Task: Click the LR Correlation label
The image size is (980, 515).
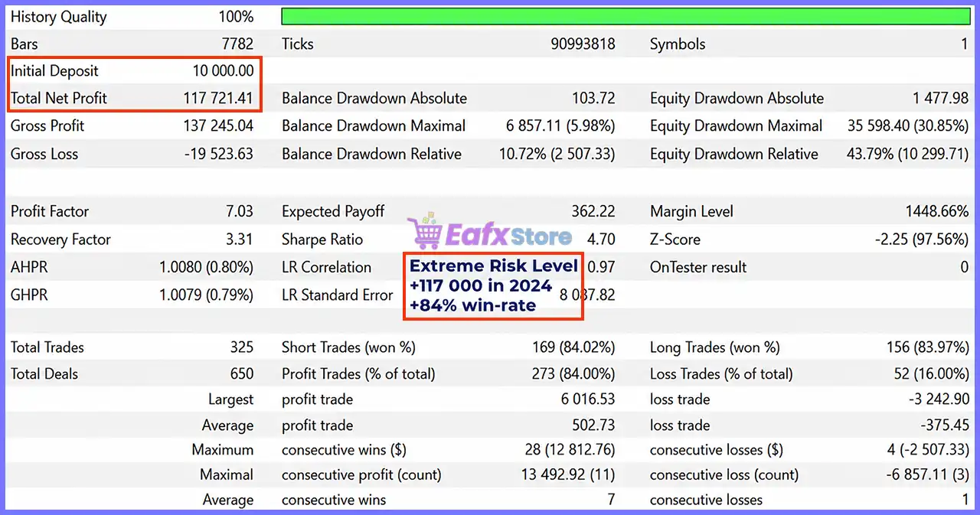Action: point(326,267)
